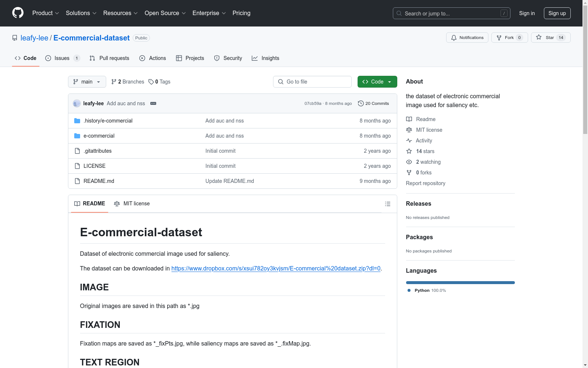Click the star icon beside 14 stars
The height and width of the screenshot is (368, 588).
coord(409,151)
